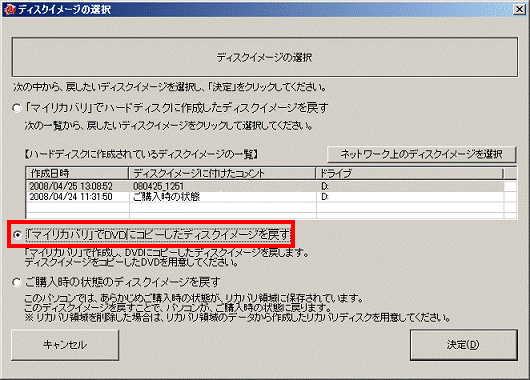Screen dimensions: 530x380
Task: Click the ドライブ column header
Action: (x=409, y=173)
